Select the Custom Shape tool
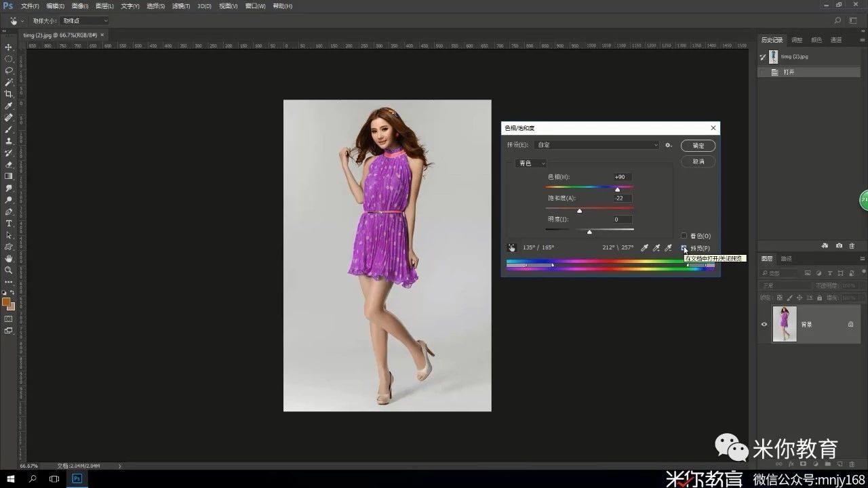This screenshot has height=488, width=868. [9, 247]
